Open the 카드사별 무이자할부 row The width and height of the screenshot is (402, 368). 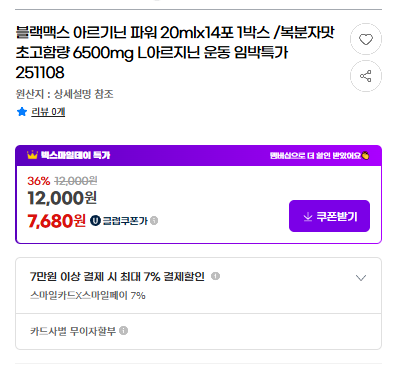point(198,331)
